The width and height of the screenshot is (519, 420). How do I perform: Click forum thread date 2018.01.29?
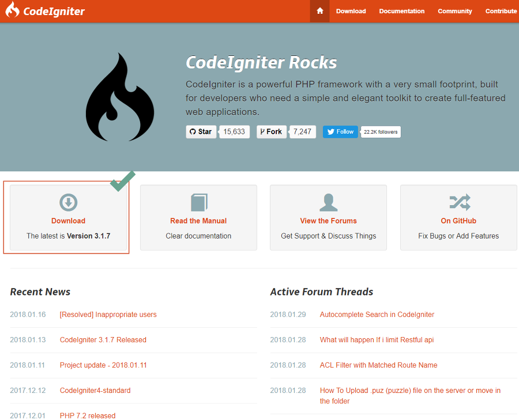coord(288,315)
